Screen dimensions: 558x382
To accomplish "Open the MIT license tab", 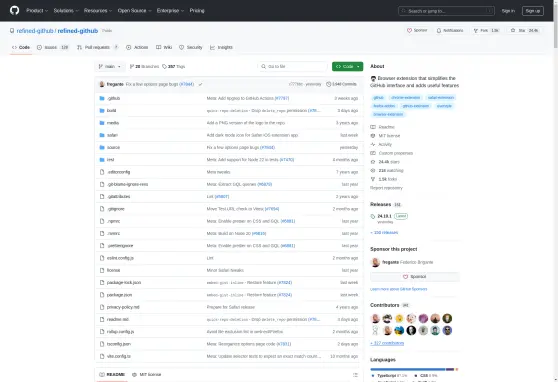I will click(x=147, y=375).
